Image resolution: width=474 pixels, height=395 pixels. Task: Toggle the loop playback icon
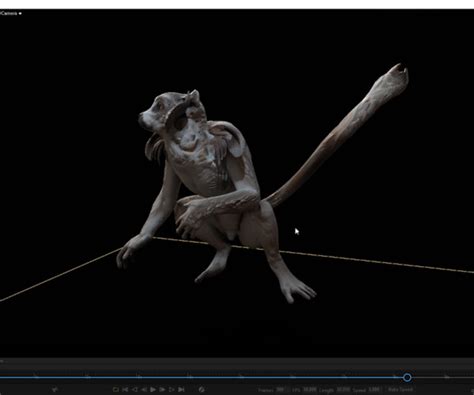point(116,389)
